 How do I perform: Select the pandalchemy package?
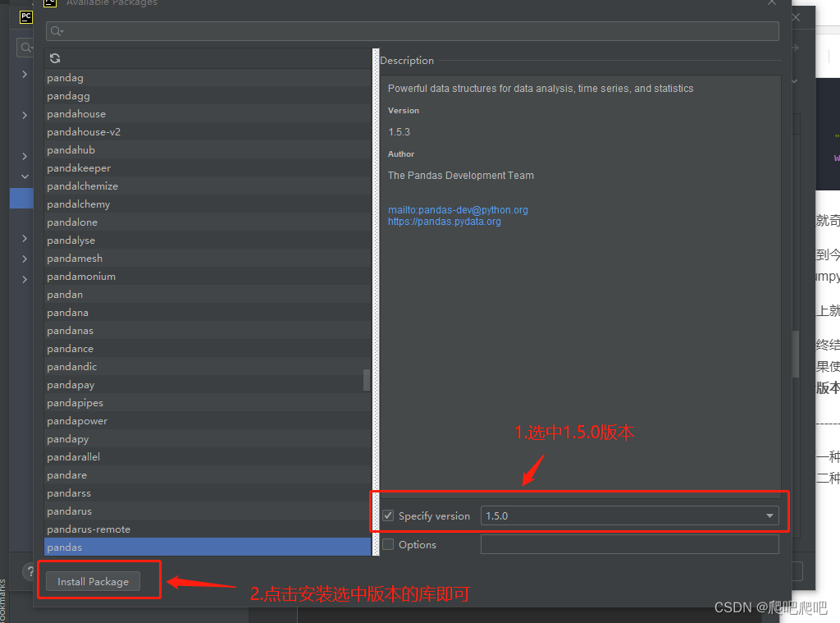(x=208, y=204)
